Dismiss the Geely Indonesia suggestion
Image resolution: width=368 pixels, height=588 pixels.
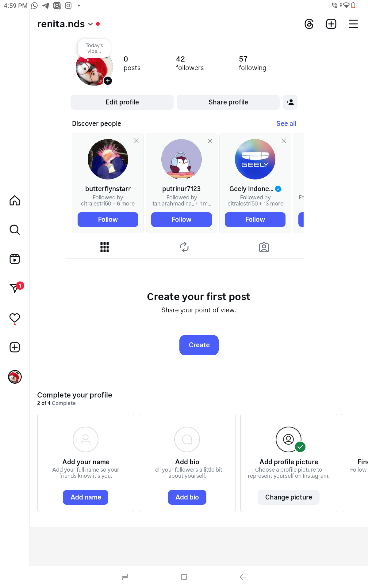pyautogui.click(x=284, y=141)
